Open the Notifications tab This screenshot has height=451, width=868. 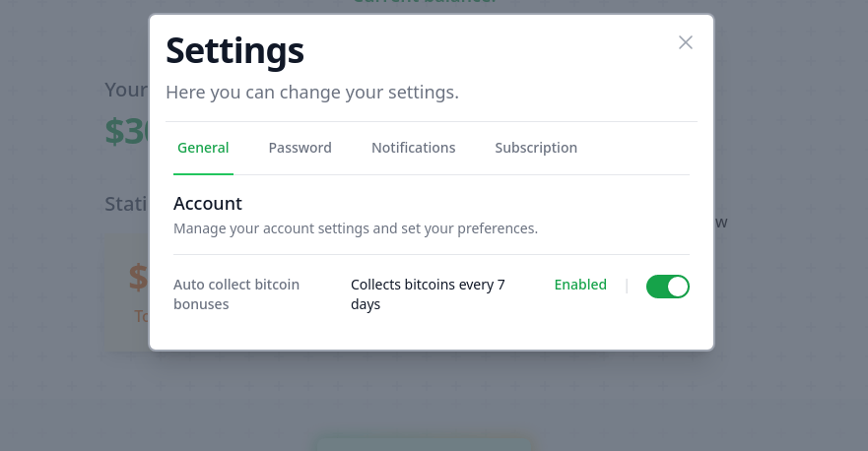[413, 148]
